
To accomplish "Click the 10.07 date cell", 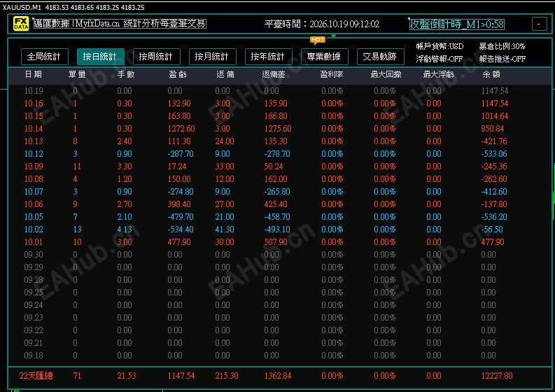I will click(x=34, y=192).
